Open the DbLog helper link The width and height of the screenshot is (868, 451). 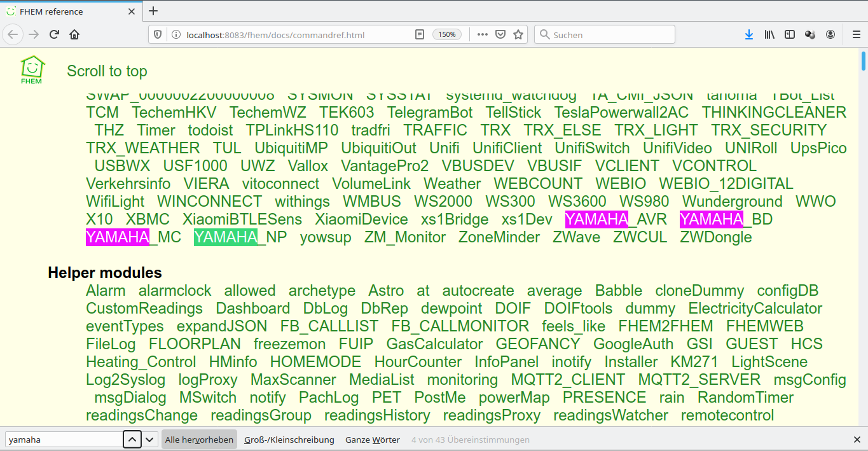click(x=326, y=309)
